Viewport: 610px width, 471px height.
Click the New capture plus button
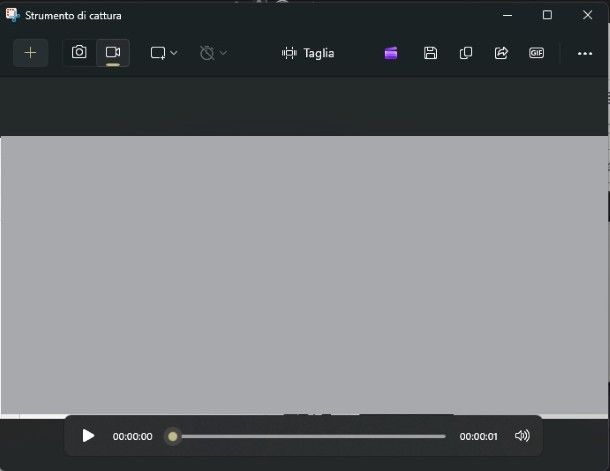pos(30,53)
